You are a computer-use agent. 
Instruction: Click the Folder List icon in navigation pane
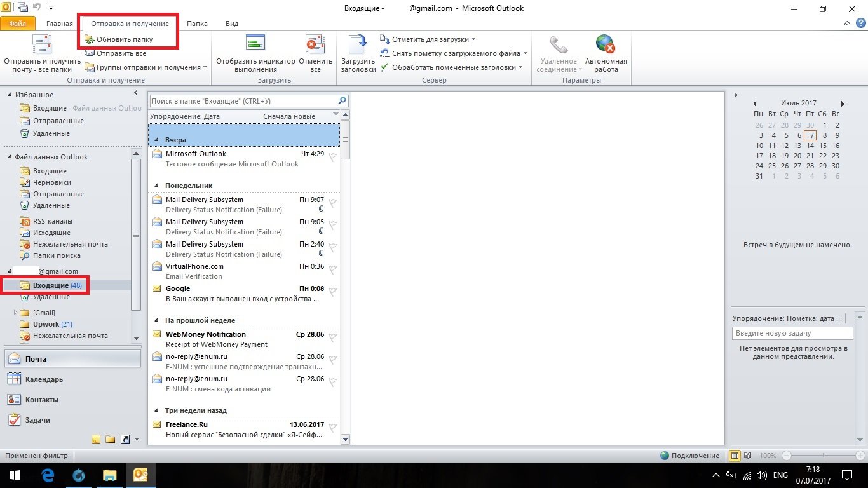[111, 439]
